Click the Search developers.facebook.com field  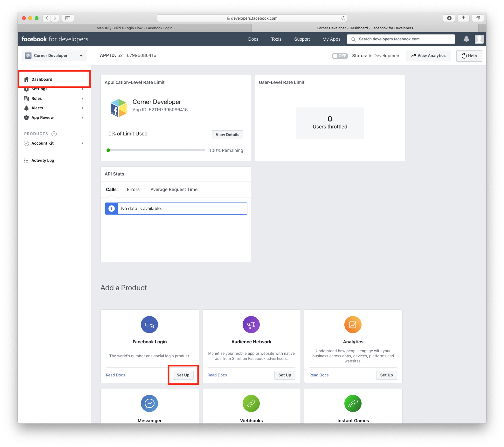pos(401,39)
